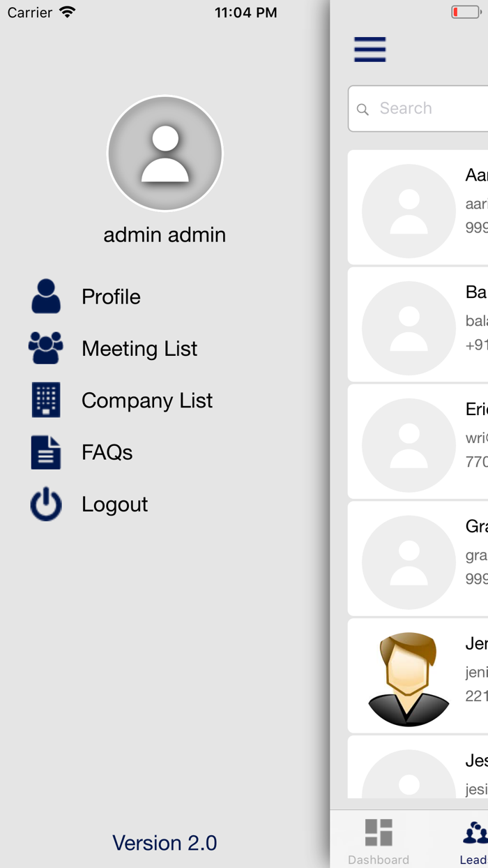
Task: Click the Logout power icon
Action: [46, 504]
